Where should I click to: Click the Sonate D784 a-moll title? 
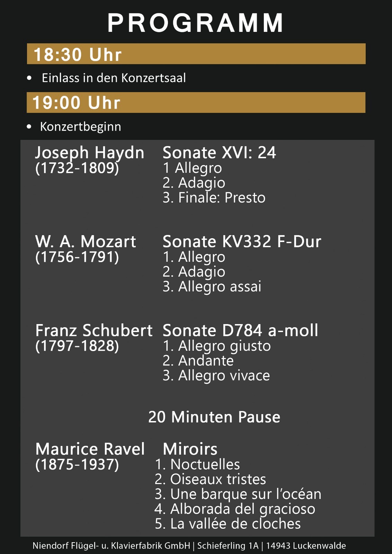tap(240, 330)
